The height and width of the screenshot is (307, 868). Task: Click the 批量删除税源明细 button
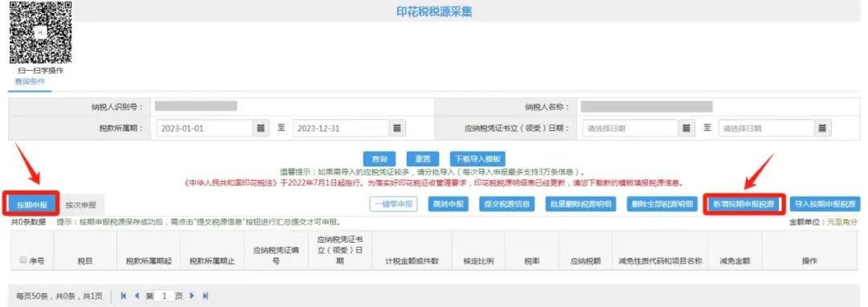click(x=581, y=204)
